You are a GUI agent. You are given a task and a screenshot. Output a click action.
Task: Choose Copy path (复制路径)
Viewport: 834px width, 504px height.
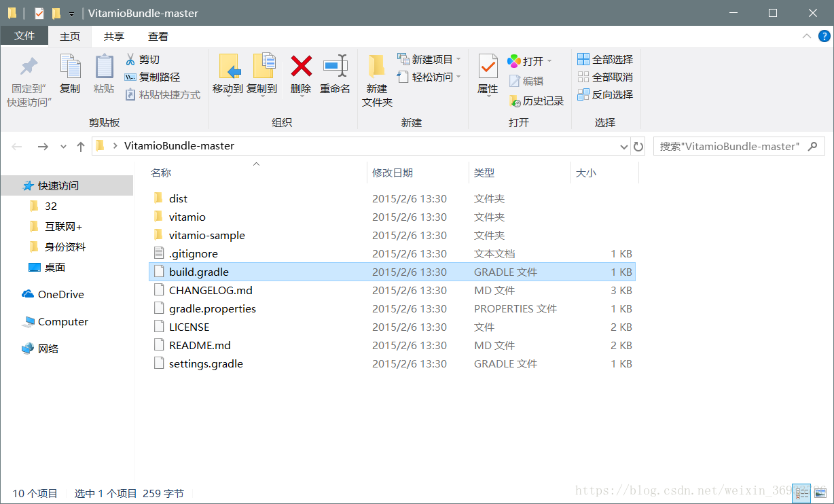point(152,77)
